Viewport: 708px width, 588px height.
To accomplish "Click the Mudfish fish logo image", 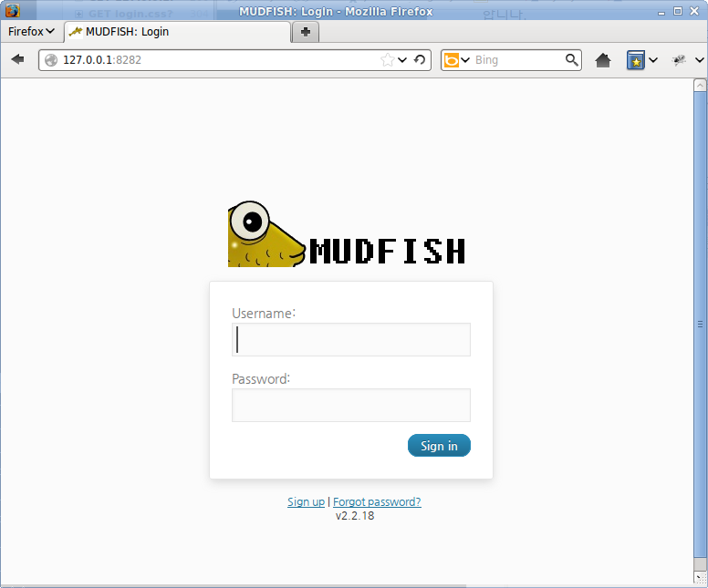I will [x=347, y=233].
